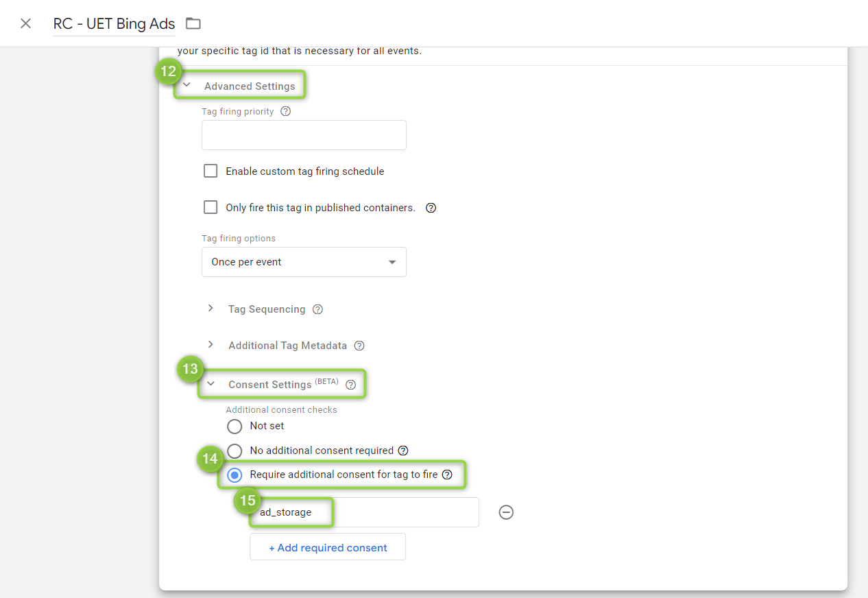Viewport: 868px width, 598px height.
Task: Click help icon for No additional consent required
Action: point(403,451)
